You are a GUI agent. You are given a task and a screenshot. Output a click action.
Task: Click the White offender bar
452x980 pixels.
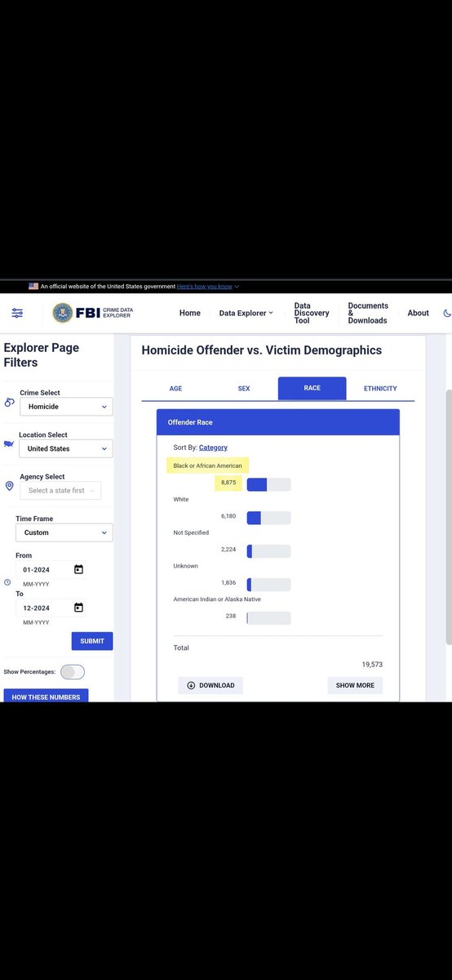[x=268, y=518]
